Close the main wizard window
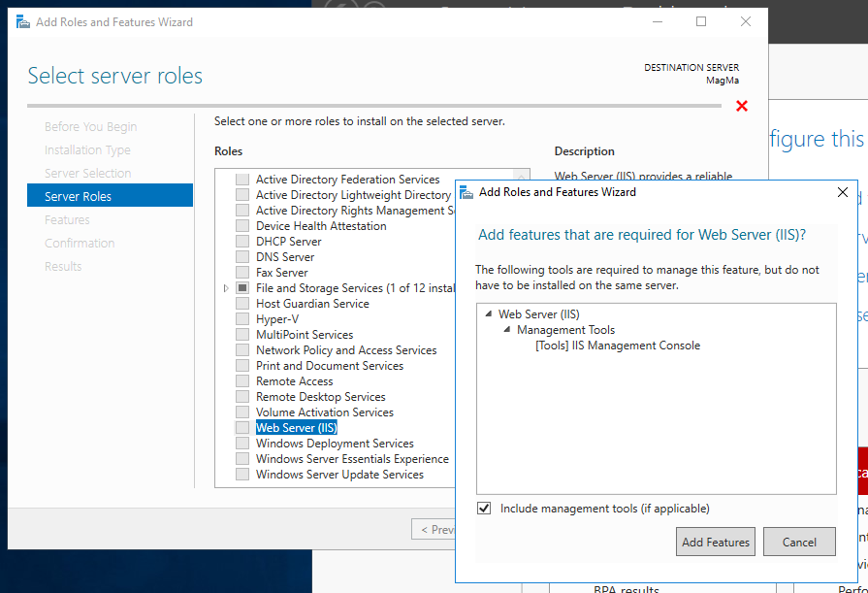This screenshot has height=593, width=868. (x=746, y=21)
